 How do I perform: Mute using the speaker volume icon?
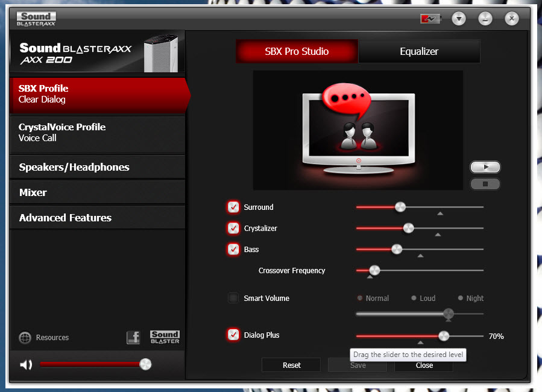coord(26,364)
